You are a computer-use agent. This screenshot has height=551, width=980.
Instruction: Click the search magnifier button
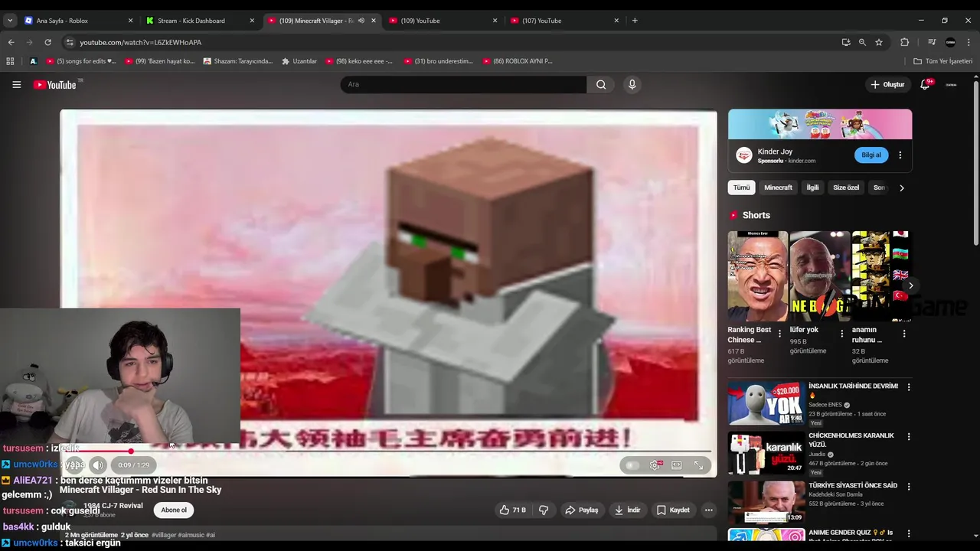coord(601,84)
